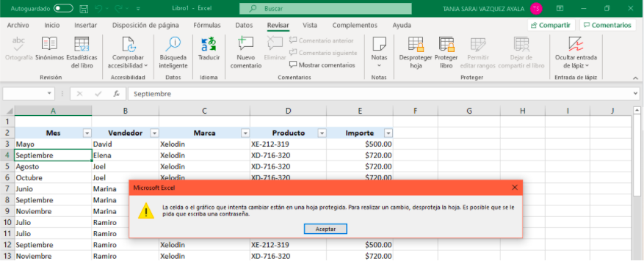Switch to the Datos tab
This screenshot has width=644, height=264.
click(244, 25)
